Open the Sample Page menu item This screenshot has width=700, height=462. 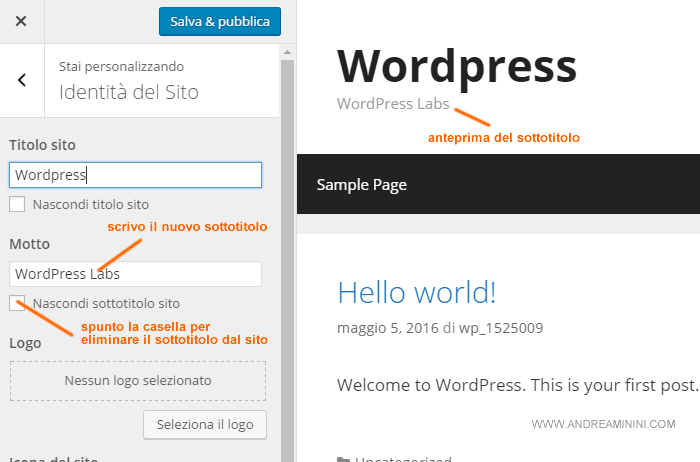coord(362,184)
